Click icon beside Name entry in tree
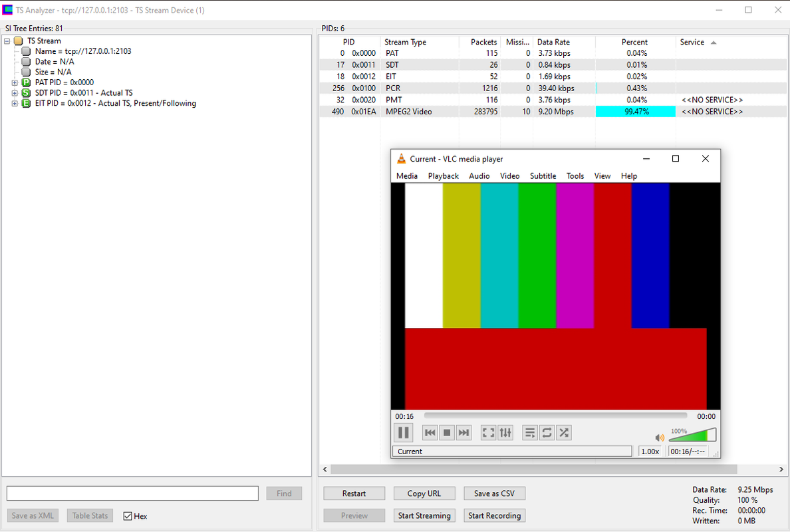Image resolution: width=790 pixels, height=532 pixels. pos(26,51)
